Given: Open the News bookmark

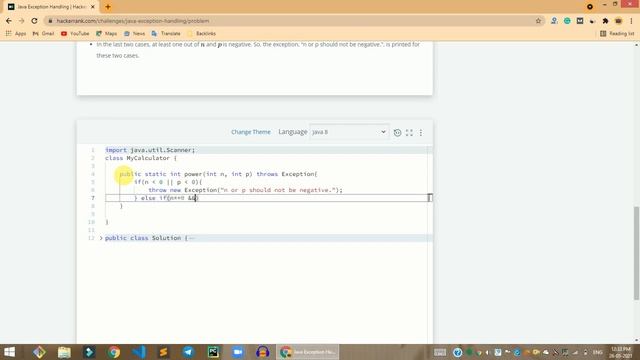Looking at the screenshot, I should 134,33.
